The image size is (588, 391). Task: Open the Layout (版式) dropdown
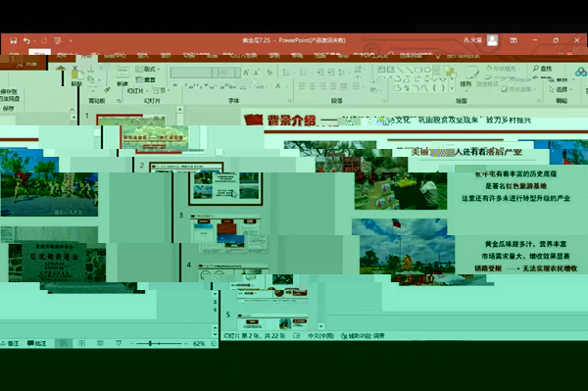tap(148, 69)
